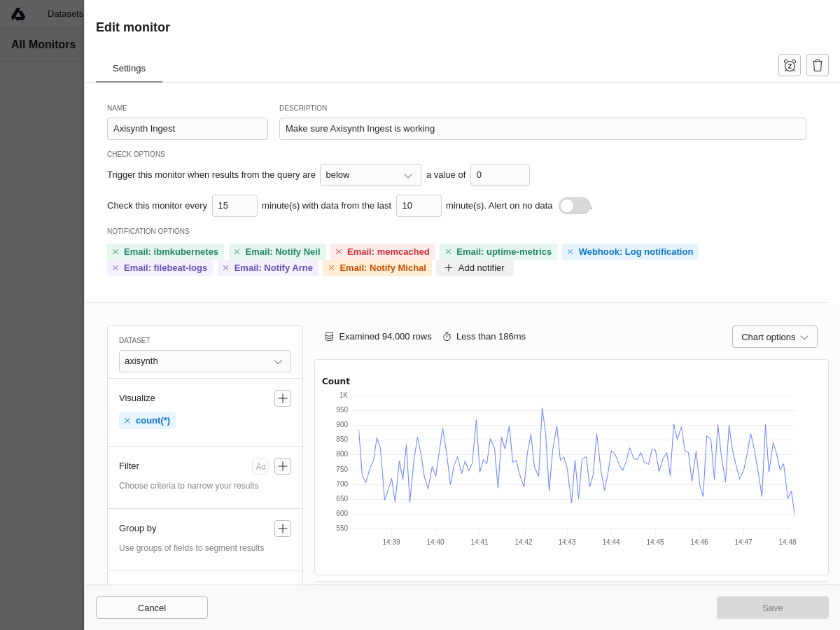Remove the count(*) visualization tag
This screenshot has height=630, width=840.
(127, 421)
